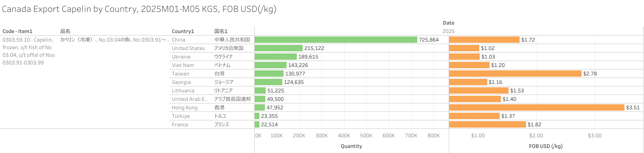Screen dimensions: 644x153
Task: Click the United Arab Emirates label
Action: [x=190, y=99]
